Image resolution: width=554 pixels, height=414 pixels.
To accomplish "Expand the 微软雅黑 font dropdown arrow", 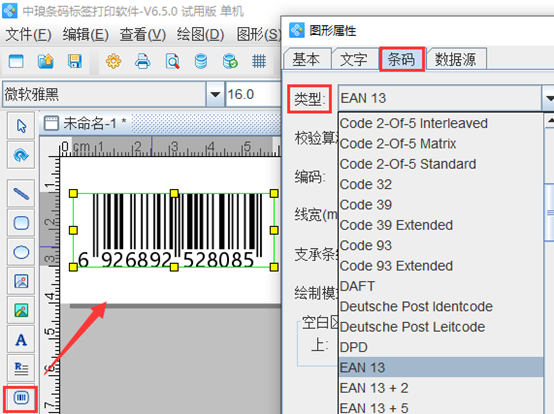I will coord(215,94).
